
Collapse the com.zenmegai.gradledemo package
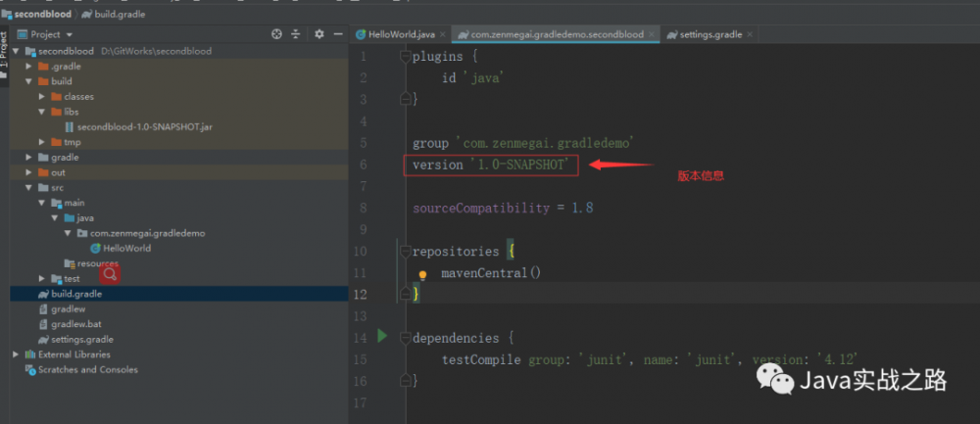[x=67, y=233]
